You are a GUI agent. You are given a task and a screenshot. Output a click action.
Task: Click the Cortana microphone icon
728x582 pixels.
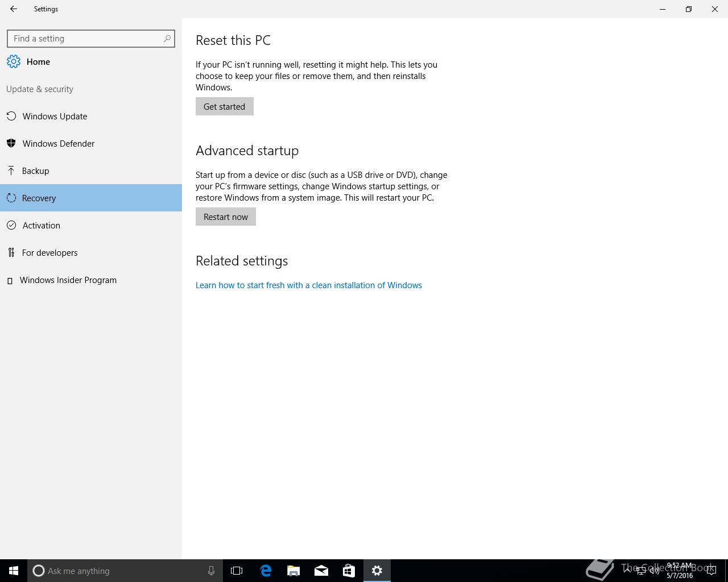coord(211,571)
